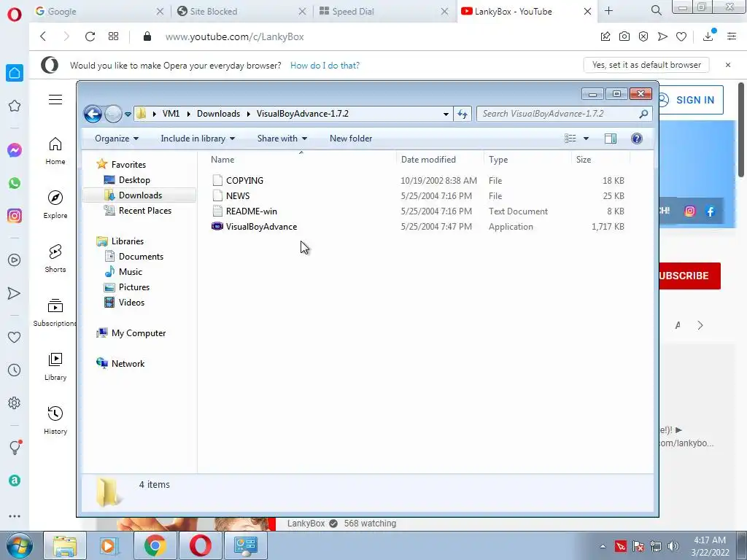
Task: Select COPYING file
Action: pos(244,181)
